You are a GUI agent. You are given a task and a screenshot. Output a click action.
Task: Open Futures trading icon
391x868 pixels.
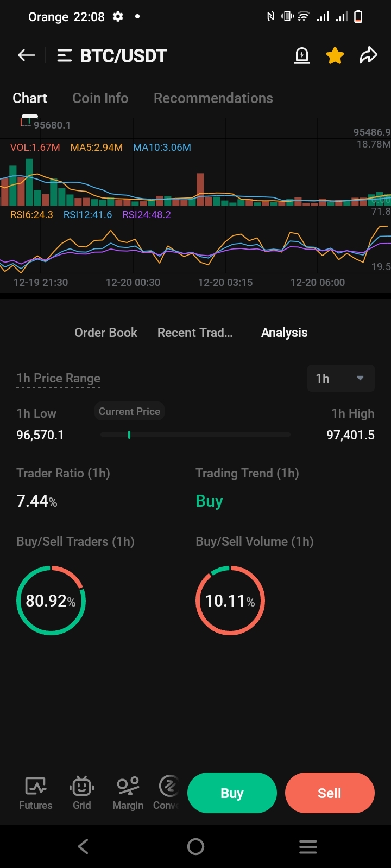tap(36, 793)
